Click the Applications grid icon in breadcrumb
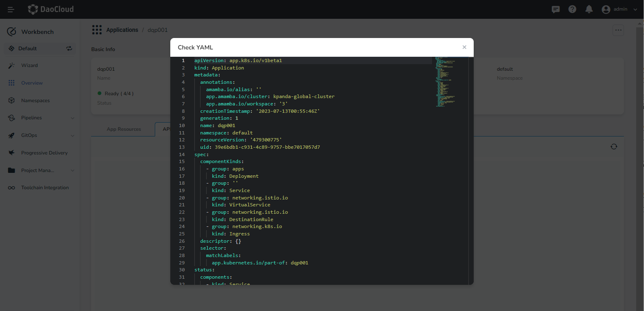This screenshot has height=311, width=644. click(x=97, y=30)
